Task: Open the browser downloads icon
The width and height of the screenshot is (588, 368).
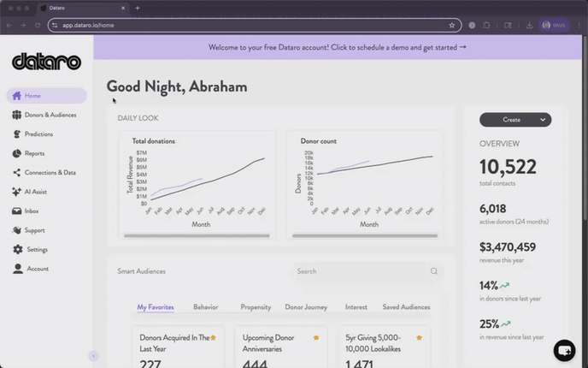Action: tap(530, 25)
